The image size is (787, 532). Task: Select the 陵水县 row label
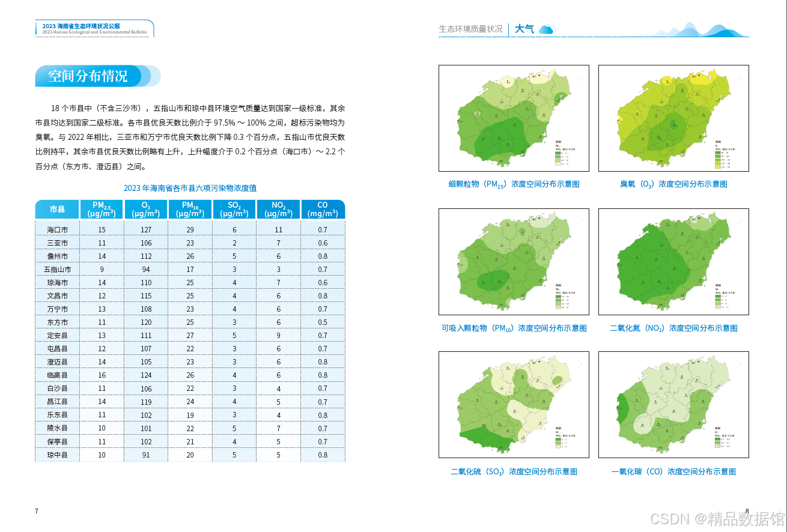coord(58,429)
